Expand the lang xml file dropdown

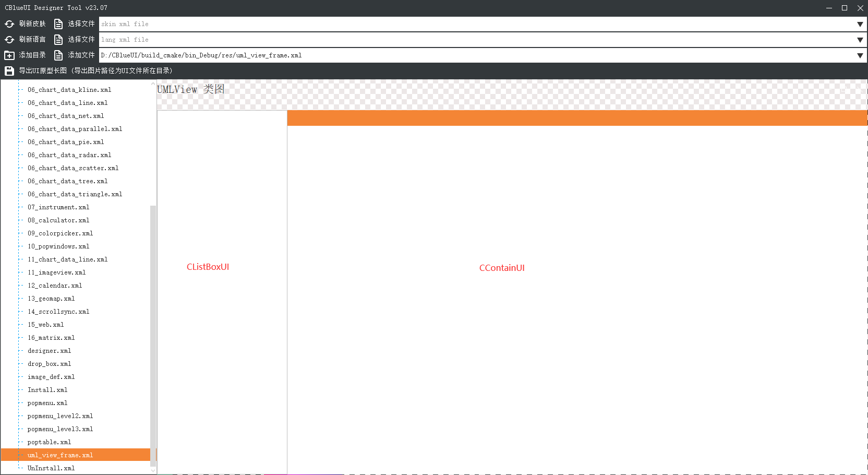point(860,40)
